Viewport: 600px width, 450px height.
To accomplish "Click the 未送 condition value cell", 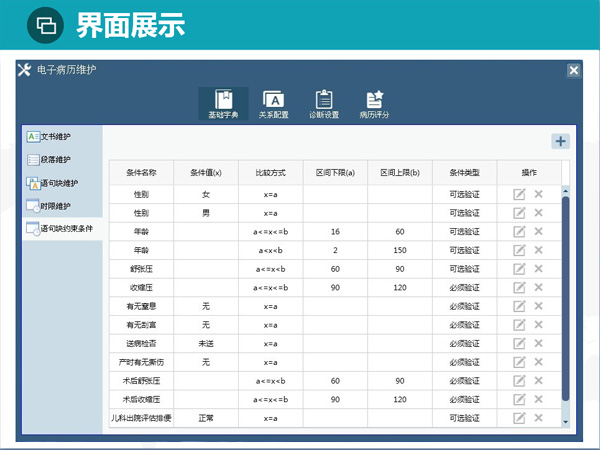I will pyautogui.click(x=206, y=344).
